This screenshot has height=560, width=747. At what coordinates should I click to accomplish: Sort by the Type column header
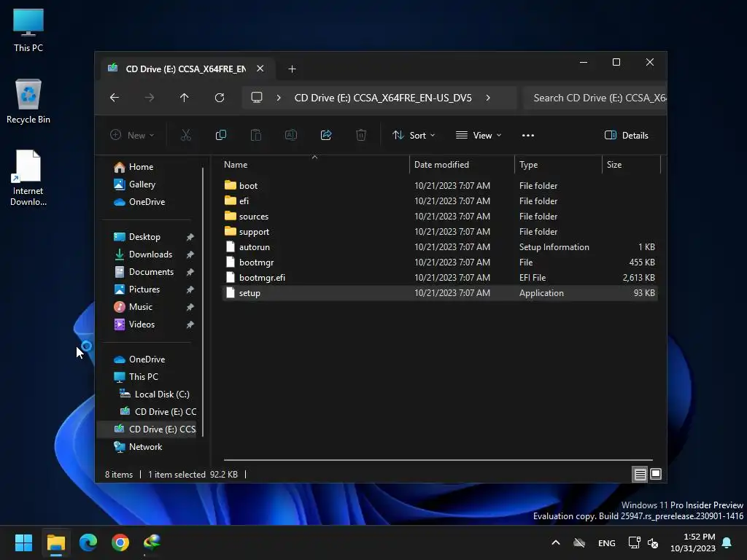(x=558, y=165)
